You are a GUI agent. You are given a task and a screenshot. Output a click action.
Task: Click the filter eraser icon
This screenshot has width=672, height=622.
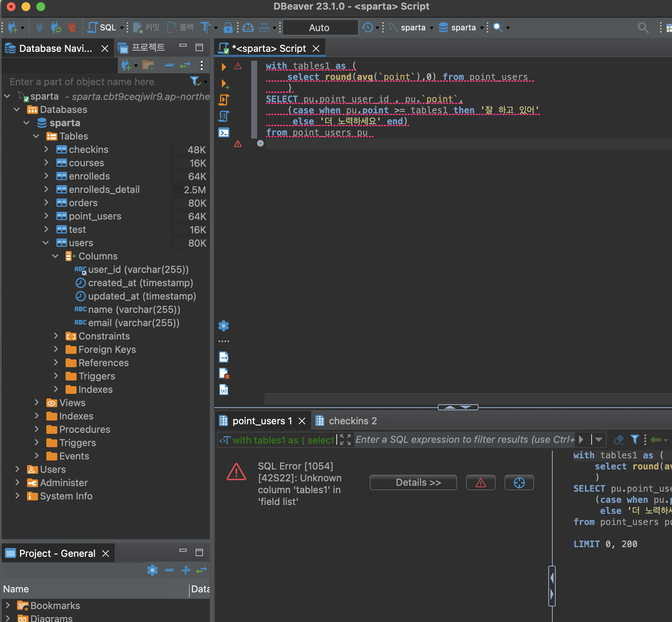tap(618, 439)
